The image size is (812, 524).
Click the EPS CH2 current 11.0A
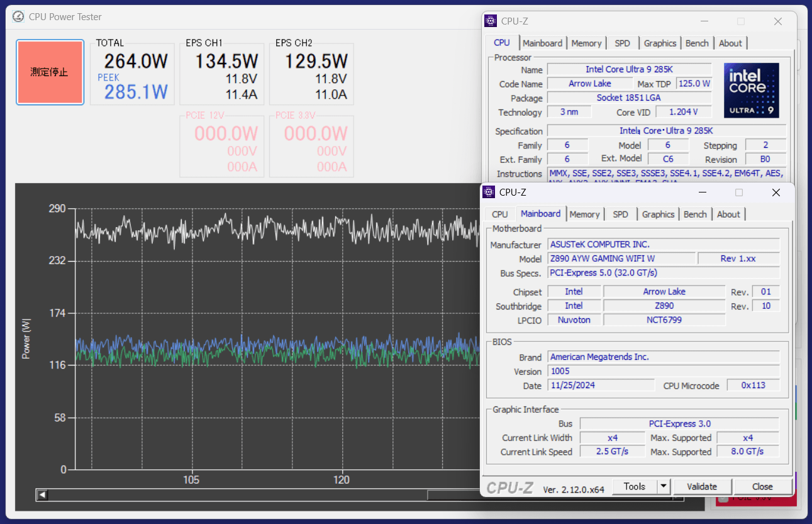[331, 95]
